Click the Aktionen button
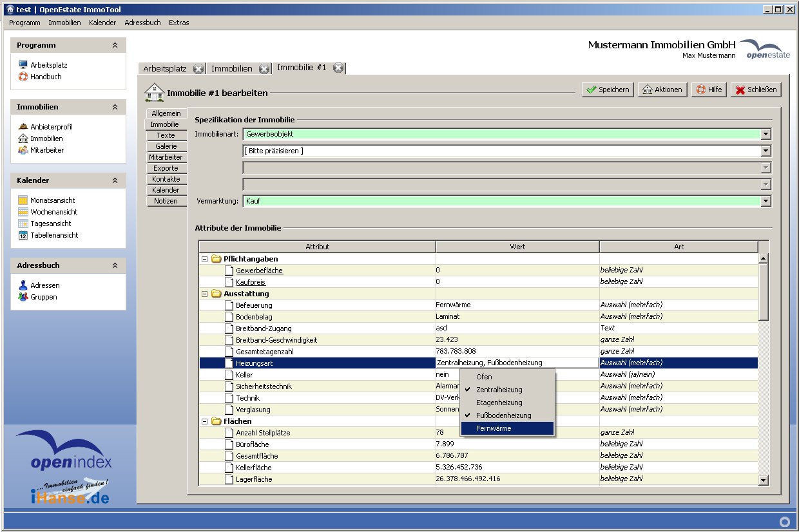The image size is (799, 532). click(662, 90)
